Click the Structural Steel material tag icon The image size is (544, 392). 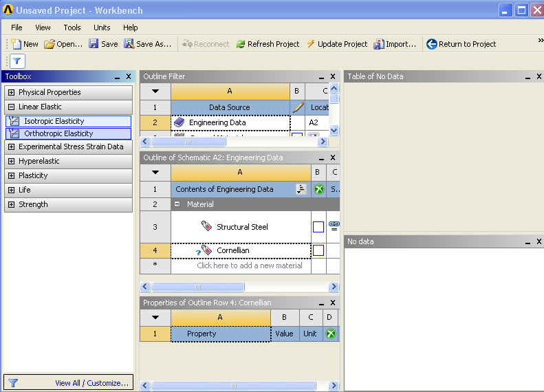207,226
